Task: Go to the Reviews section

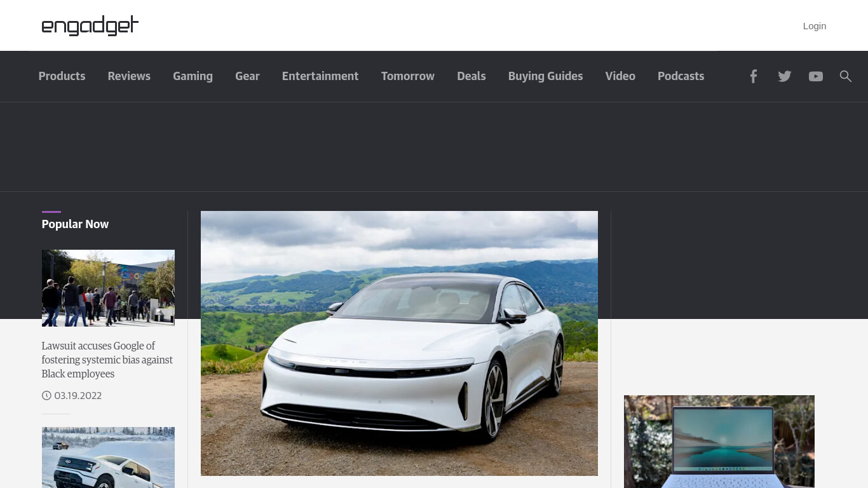Action: tap(129, 76)
